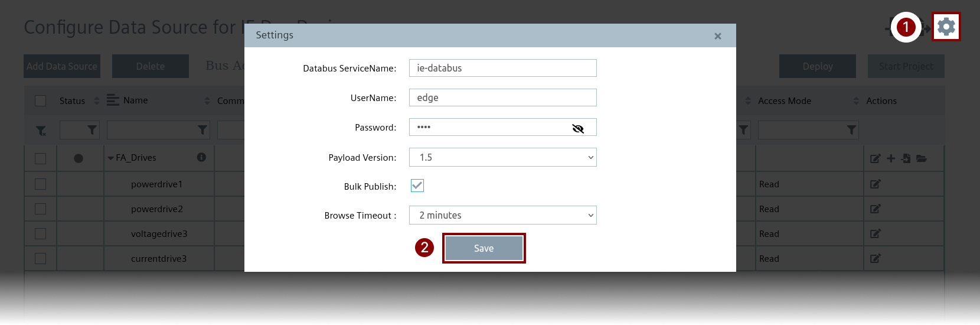Image resolution: width=980 pixels, height=325 pixels.
Task: Click the import/export arrow icon beside gear
Action: (927, 28)
